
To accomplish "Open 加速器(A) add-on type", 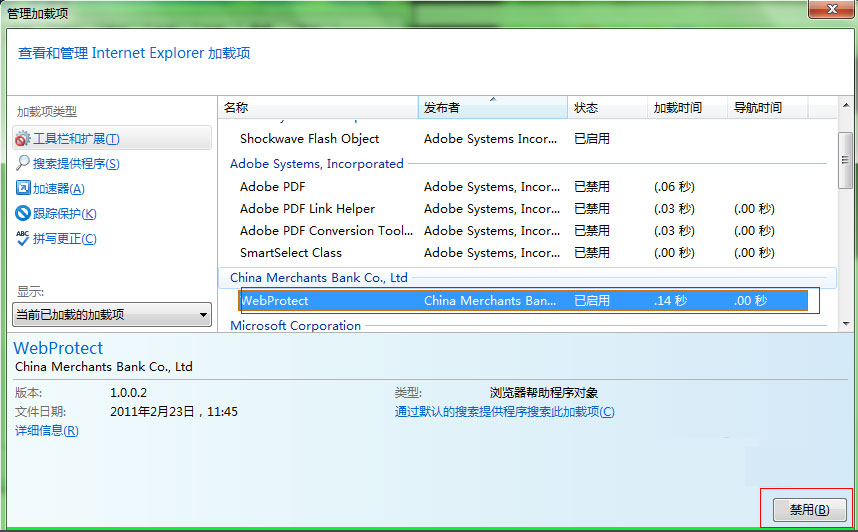I will click(59, 189).
